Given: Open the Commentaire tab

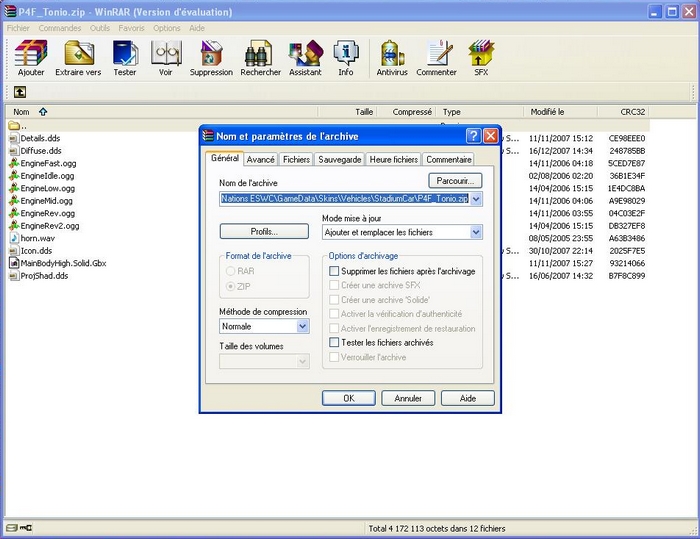Looking at the screenshot, I should [x=449, y=159].
